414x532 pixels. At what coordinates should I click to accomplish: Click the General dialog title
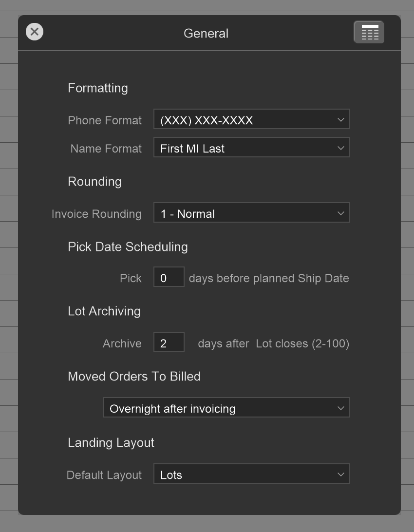click(206, 33)
